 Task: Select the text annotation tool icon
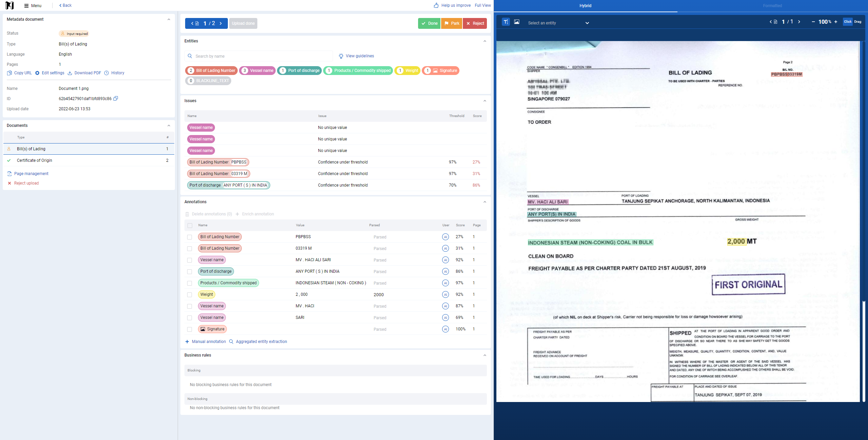pyautogui.click(x=506, y=22)
